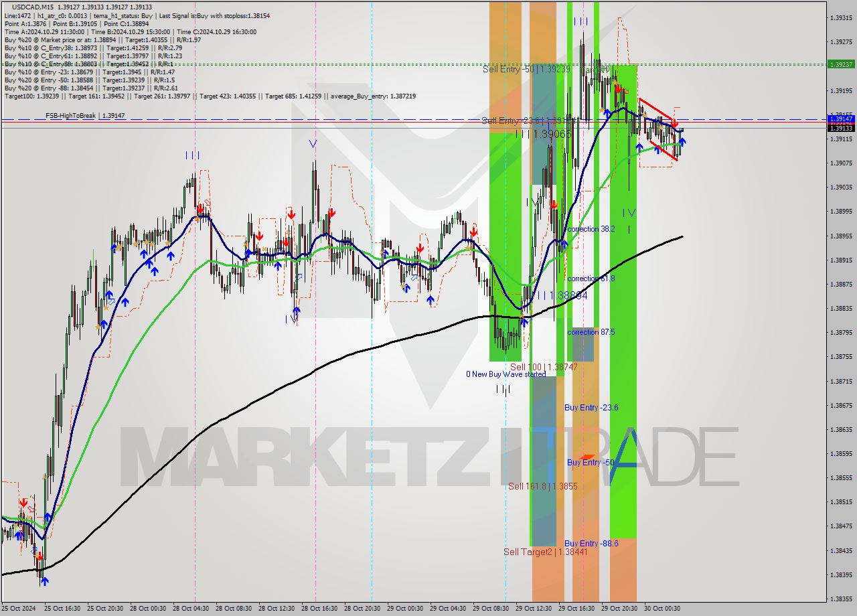Select the 'Buy Entry -88.6' label

pos(591,543)
